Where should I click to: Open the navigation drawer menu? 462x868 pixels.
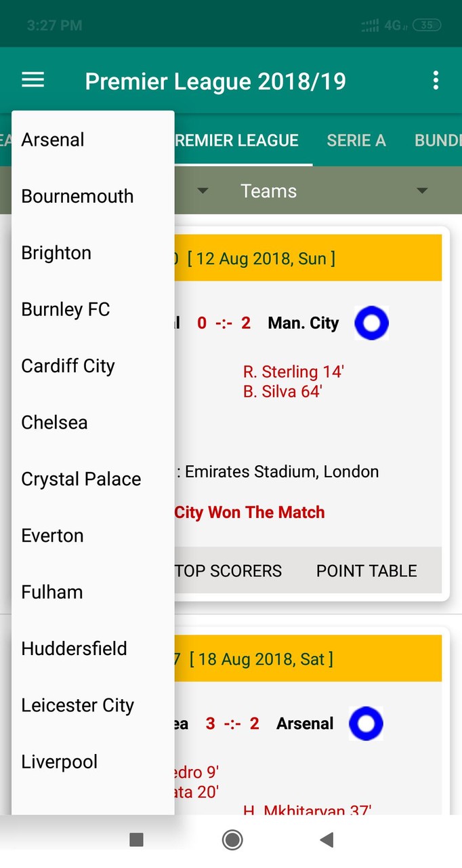[33, 79]
